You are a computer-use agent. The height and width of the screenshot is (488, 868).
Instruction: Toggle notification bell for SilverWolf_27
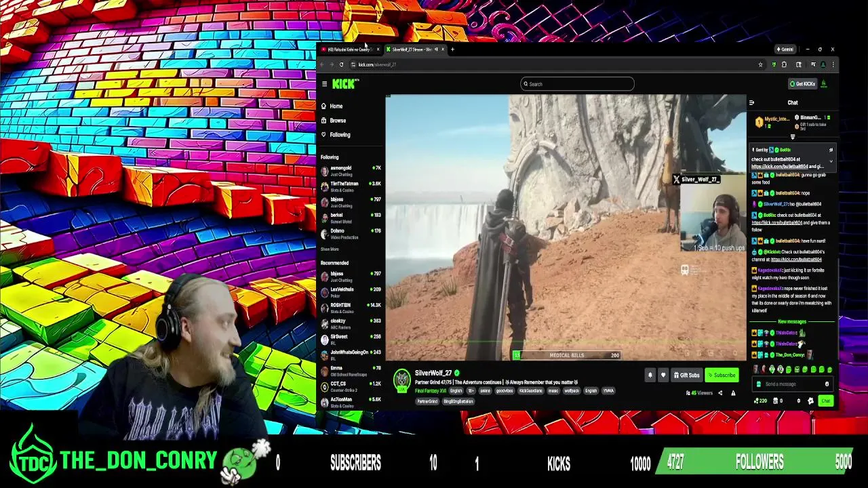[x=650, y=375]
